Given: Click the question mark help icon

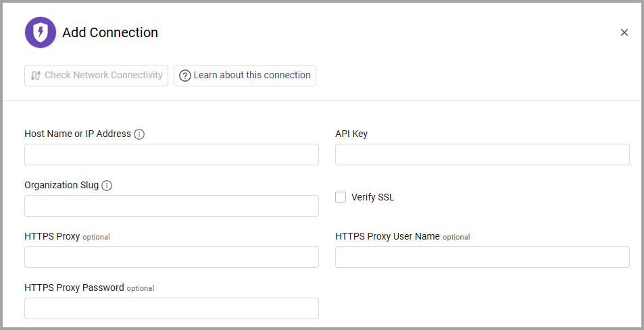Looking at the screenshot, I should (x=184, y=76).
